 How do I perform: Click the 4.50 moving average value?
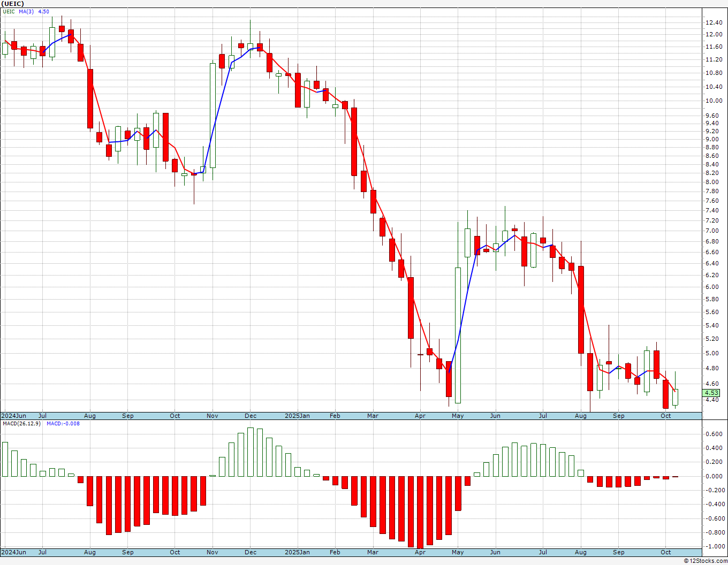pyautogui.click(x=43, y=12)
